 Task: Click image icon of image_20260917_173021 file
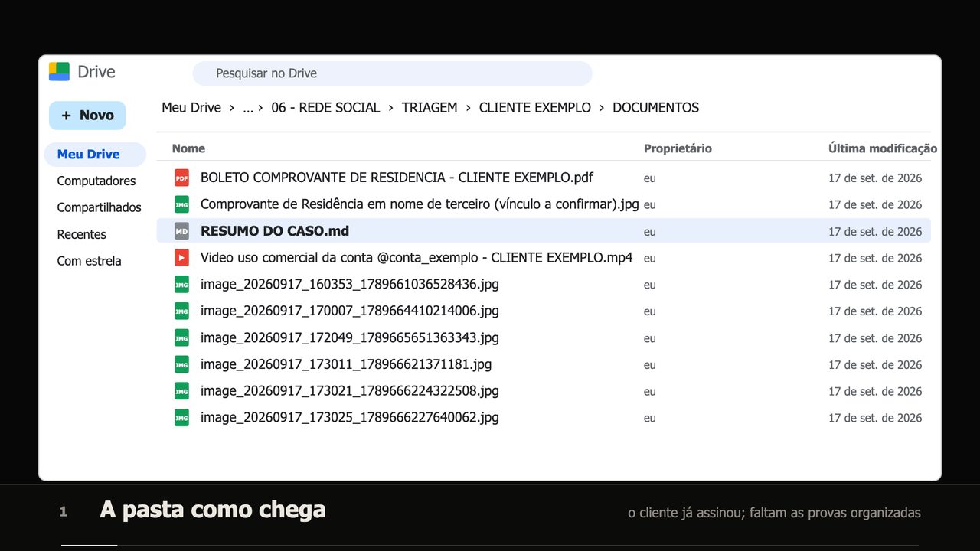181,391
